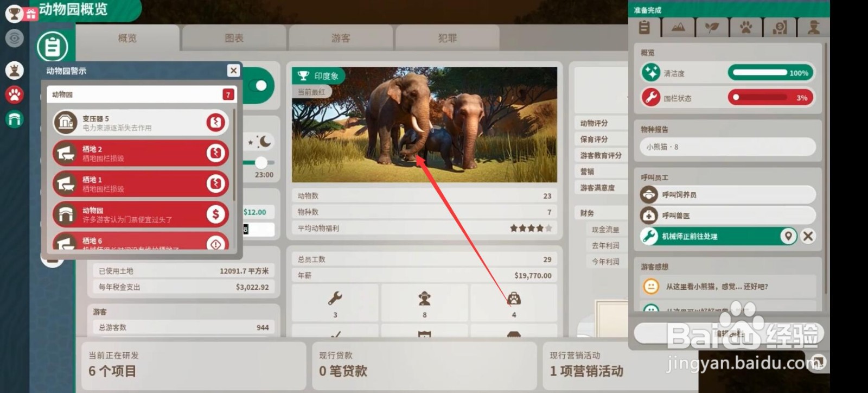Open the finance coins tab in habitat panel
868x393 pixels.
pos(780,27)
